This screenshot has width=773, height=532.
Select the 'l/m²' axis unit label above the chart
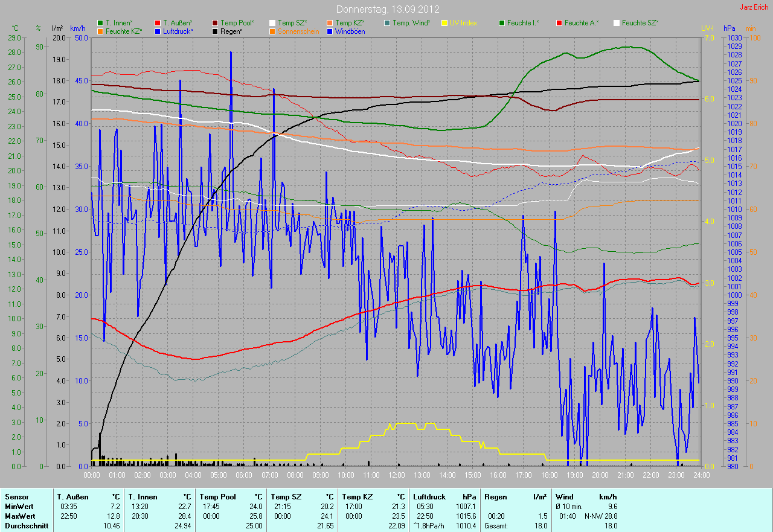[57, 28]
